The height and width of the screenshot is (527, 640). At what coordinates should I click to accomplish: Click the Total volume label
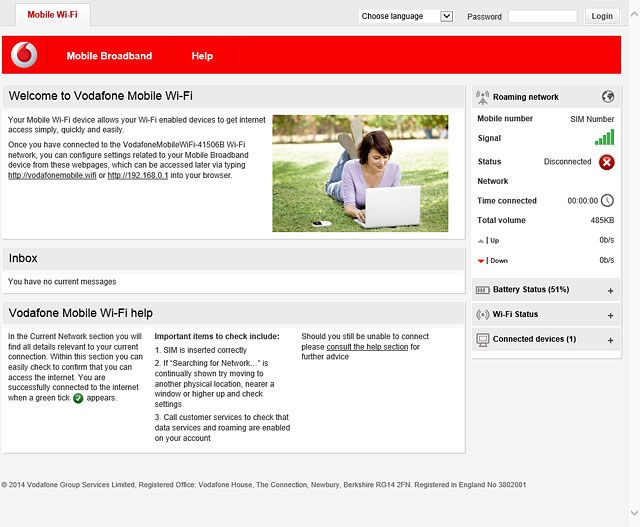pyautogui.click(x=501, y=220)
